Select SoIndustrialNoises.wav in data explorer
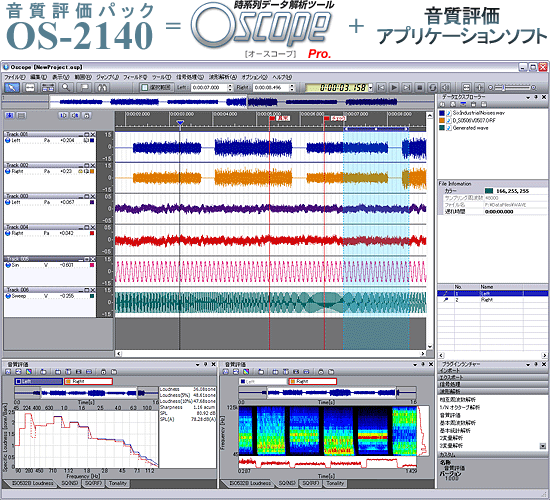 tap(478, 113)
